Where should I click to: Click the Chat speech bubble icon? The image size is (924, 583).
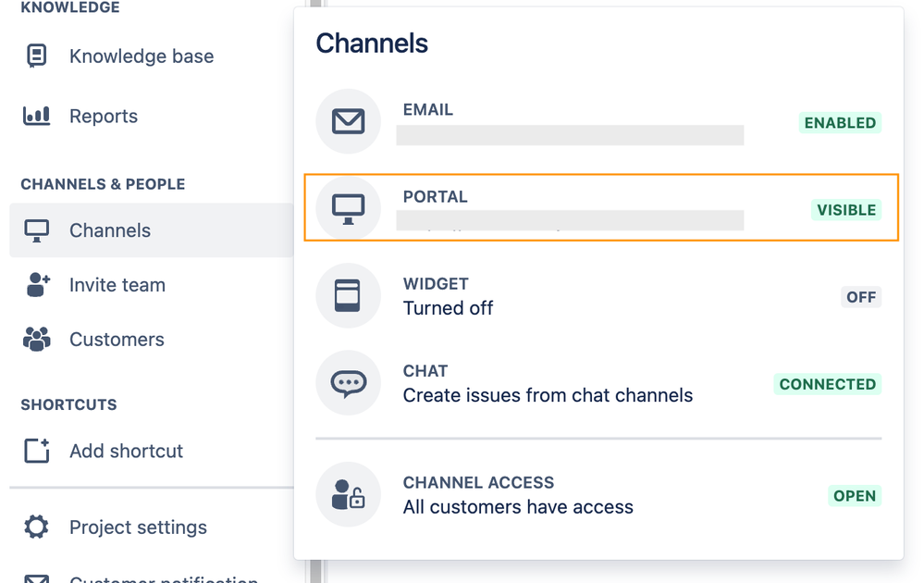coord(349,382)
